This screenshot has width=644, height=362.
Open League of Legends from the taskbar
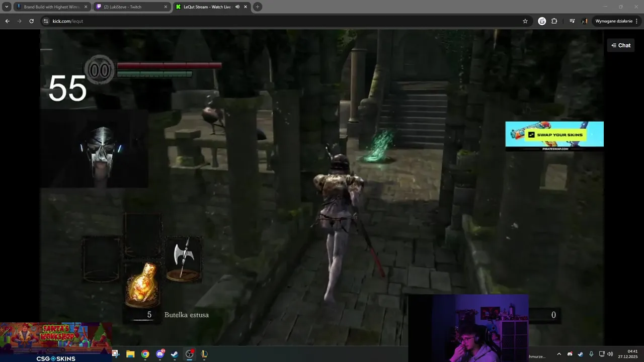(x=204, y=354)
